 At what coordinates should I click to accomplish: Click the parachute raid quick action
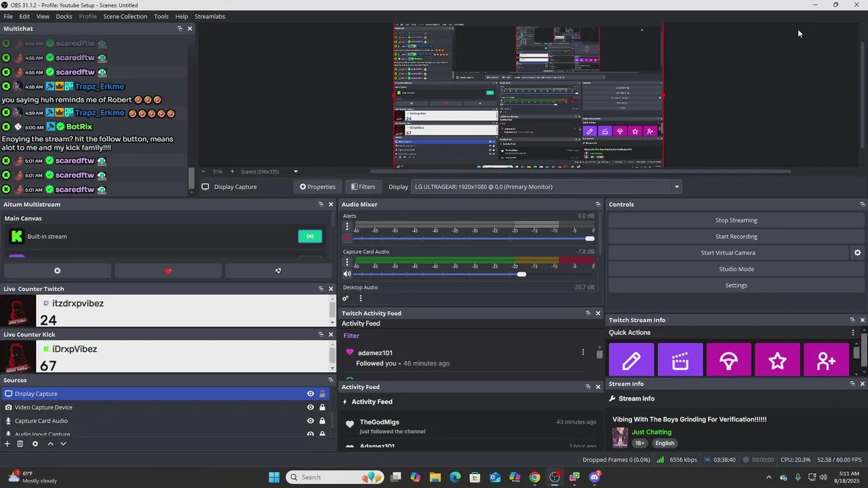729,360
